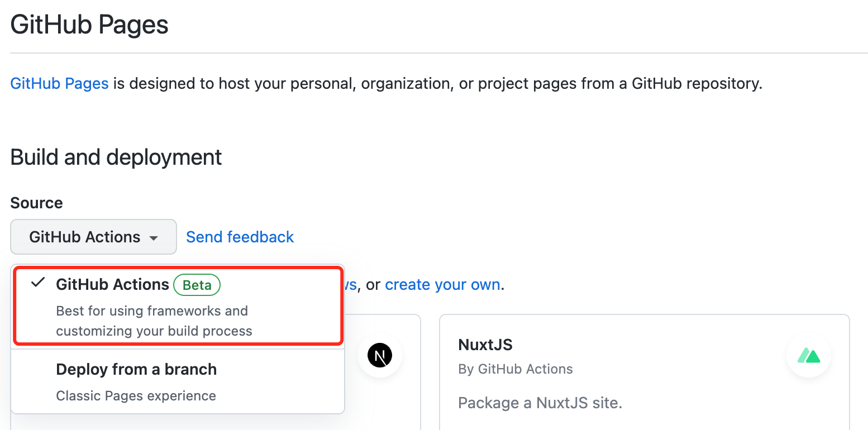Click the GitHub Pages page heading
868x430 pixels.
pyautogui.click(x=89, y=25)
